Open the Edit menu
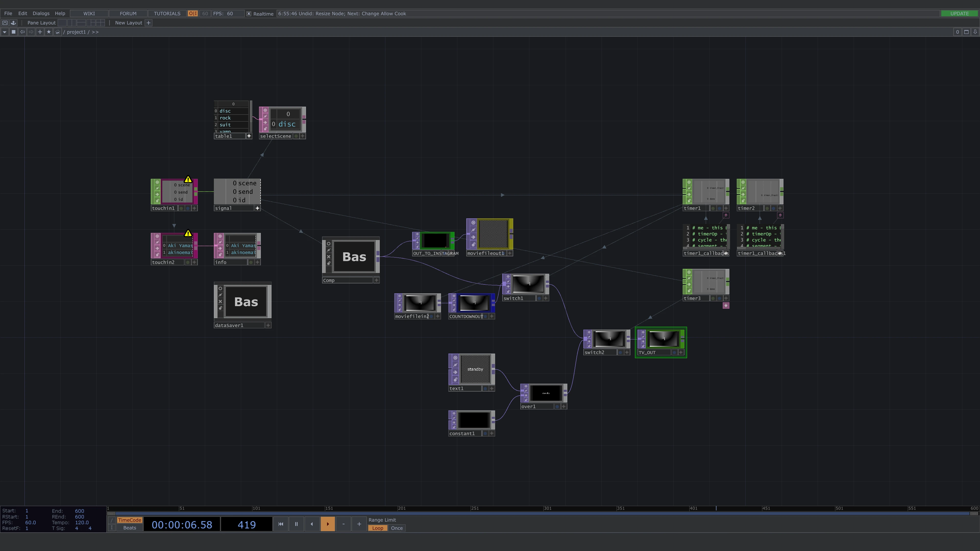Viewport: 980px width, 551px height. point(22,13)
